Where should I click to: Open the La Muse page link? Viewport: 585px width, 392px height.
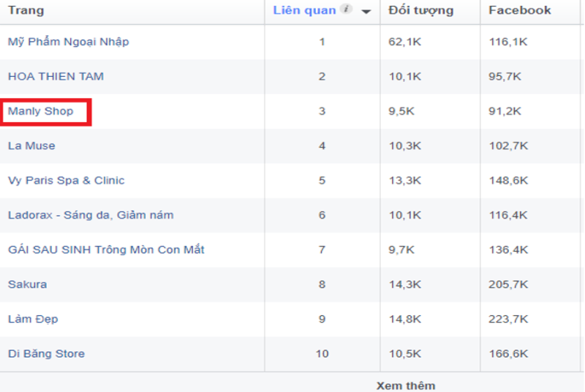[31, 146]
